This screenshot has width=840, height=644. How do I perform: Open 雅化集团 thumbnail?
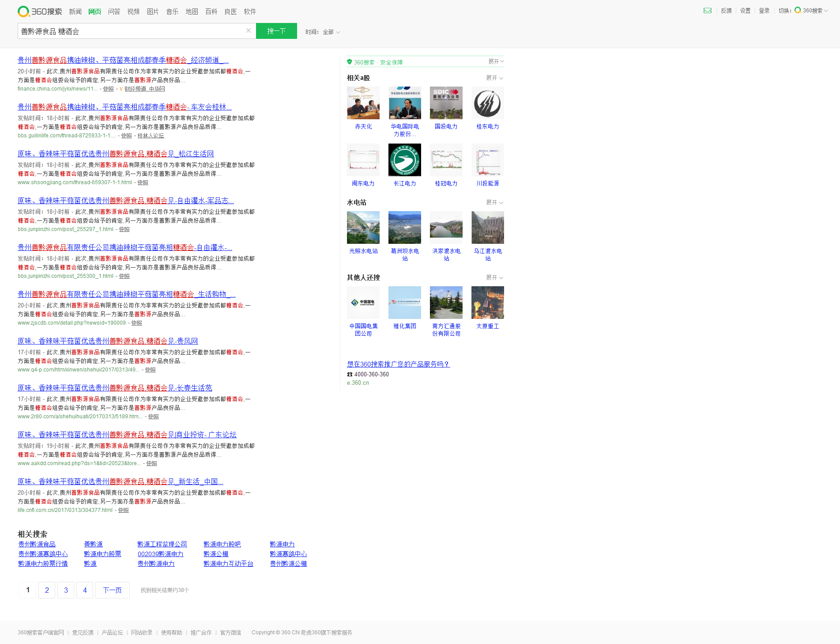coord(405,303)
